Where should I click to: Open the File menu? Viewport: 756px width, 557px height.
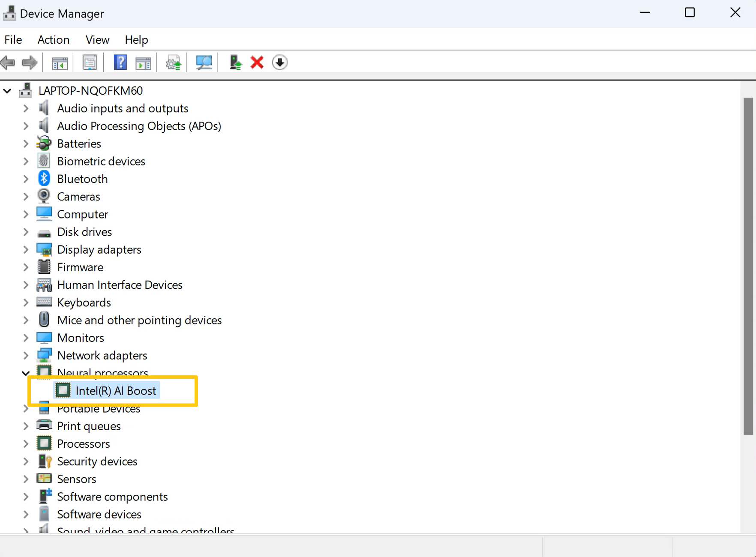pyautogui.click(x=13, y=39)
